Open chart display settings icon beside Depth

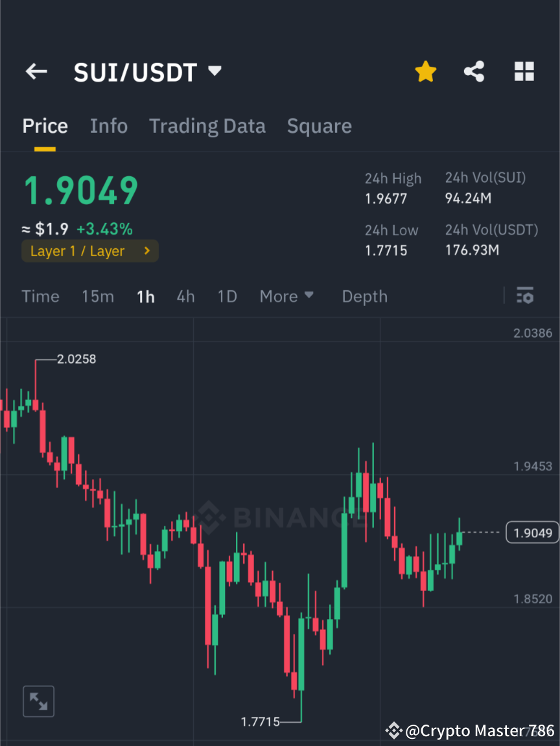(525, 296)
